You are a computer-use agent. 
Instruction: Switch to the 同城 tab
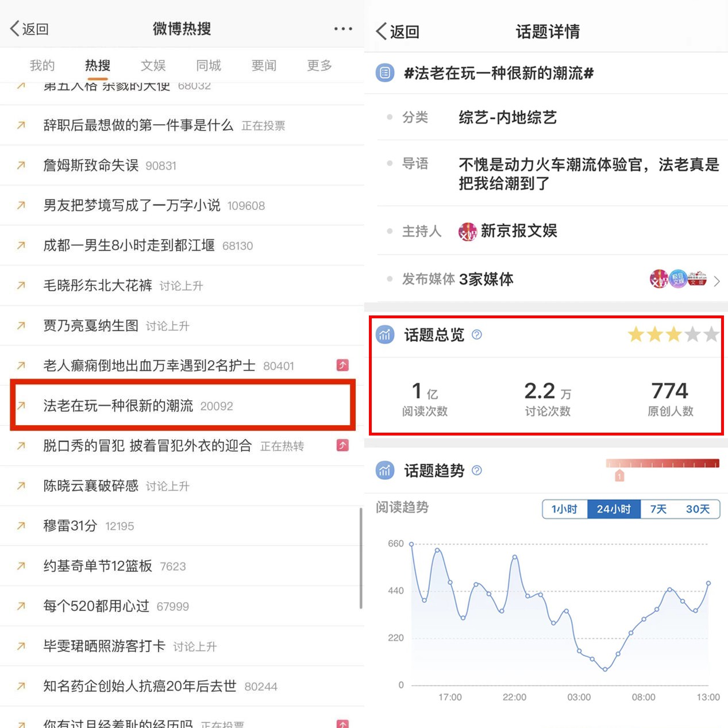(209, 66)
